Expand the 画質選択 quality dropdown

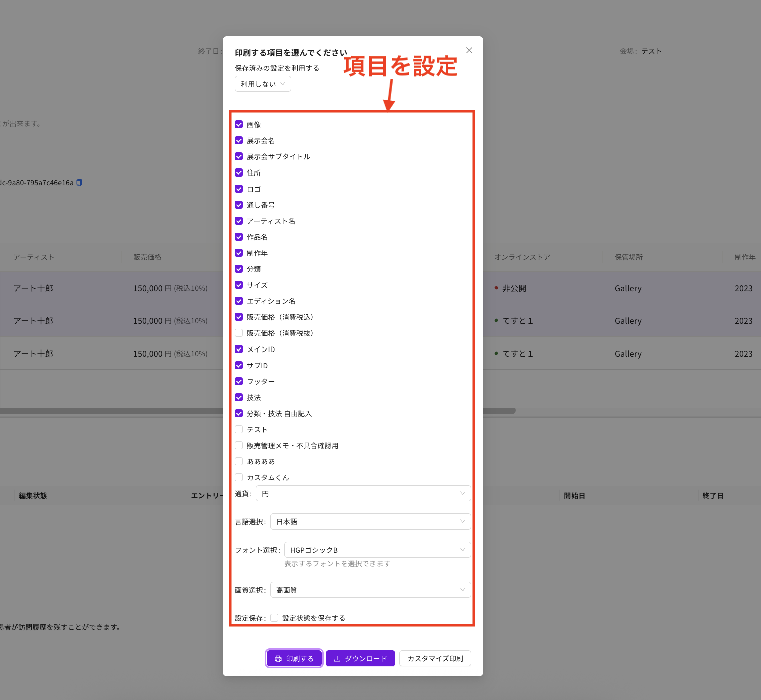click(x=370, y=590)
